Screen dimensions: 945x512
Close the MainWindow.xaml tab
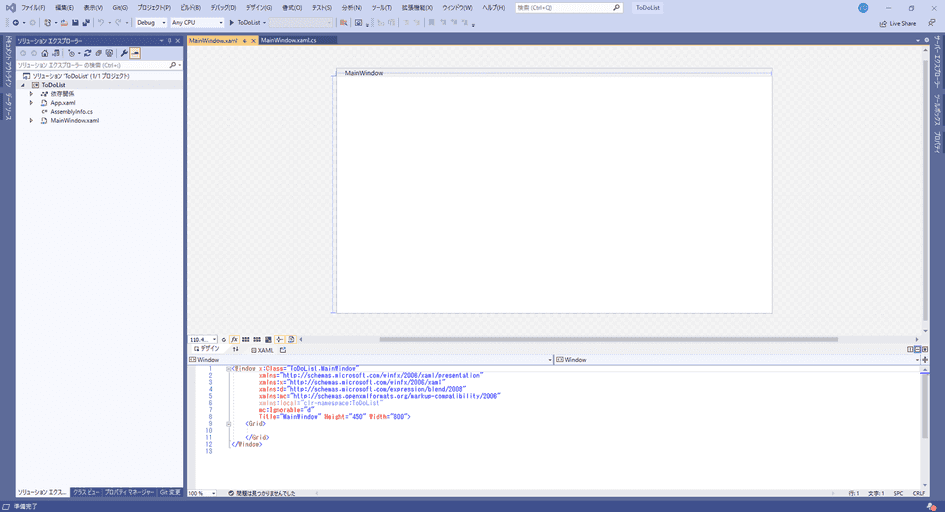tap(253, 41)
